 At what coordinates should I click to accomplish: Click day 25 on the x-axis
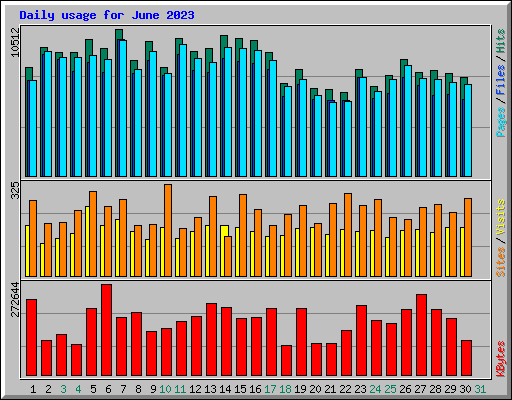(x=390, y=389)
